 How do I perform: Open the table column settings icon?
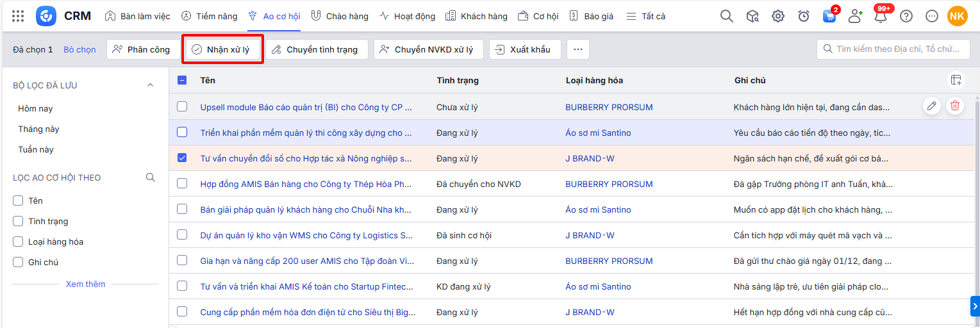956,80
